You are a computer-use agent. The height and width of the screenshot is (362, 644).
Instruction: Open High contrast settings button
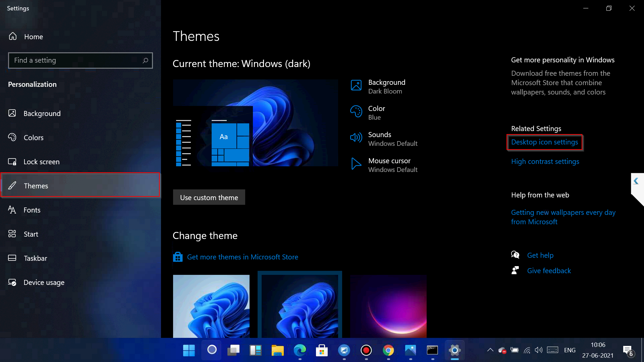(x=545, y=161)
